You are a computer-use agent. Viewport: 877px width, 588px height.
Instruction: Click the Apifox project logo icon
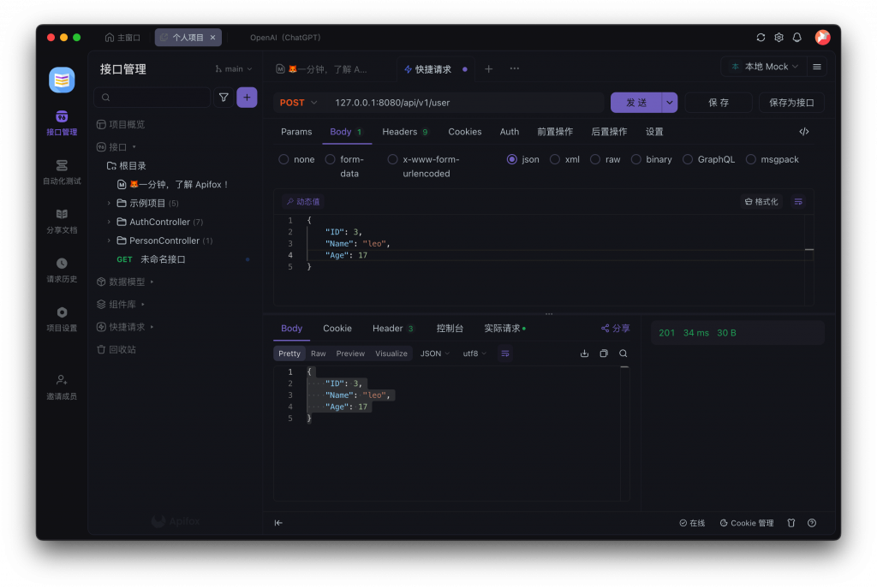[62, 80]
